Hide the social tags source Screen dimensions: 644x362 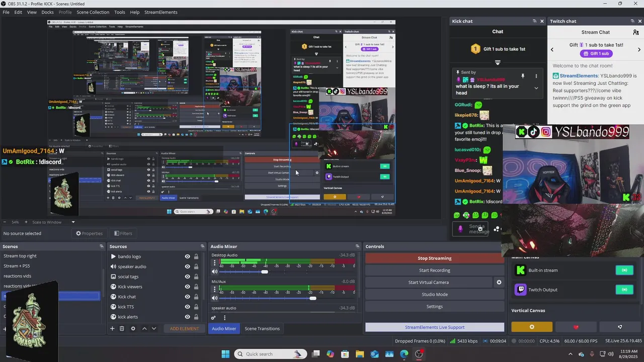coord(187,277)
